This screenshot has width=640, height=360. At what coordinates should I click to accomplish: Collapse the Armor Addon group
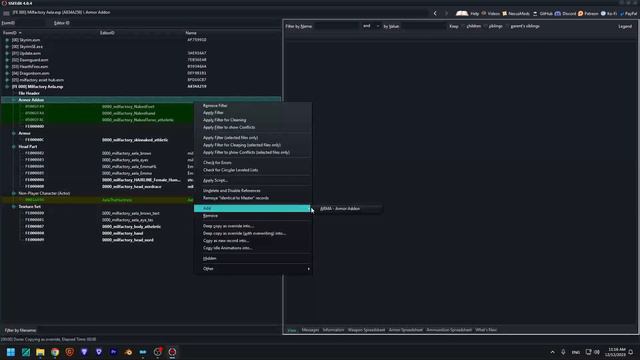pyautogui.click(x=13, y=100)
